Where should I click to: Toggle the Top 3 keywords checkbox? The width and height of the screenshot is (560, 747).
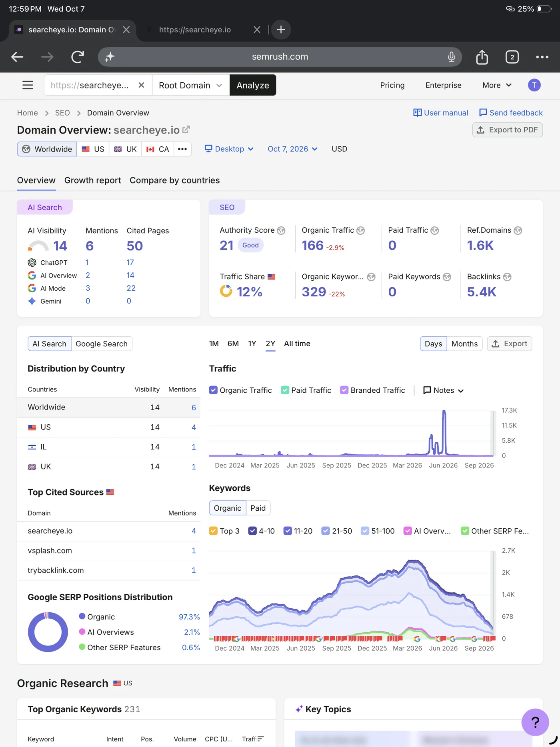[x=213, y=531]
